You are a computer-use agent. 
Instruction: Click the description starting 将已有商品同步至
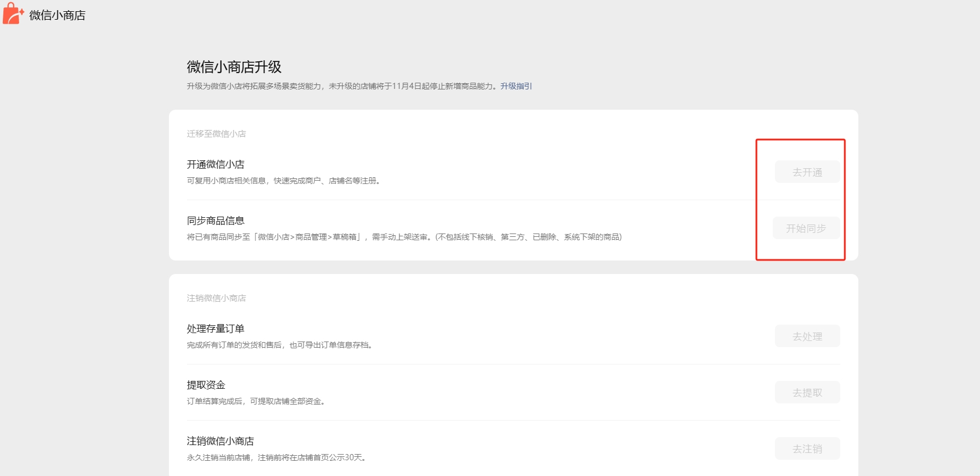coord(404,237)
